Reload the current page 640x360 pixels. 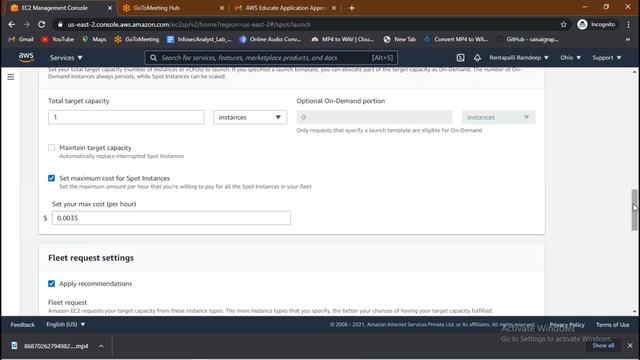pos(42,24)
